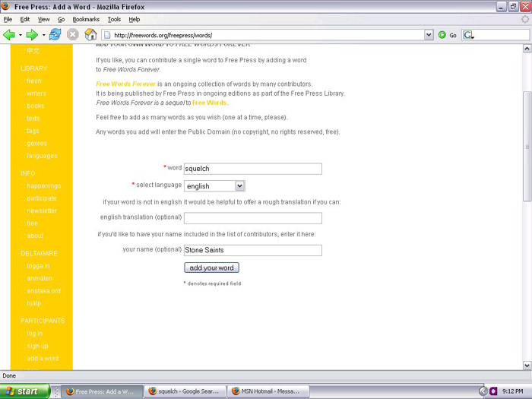Open Forward button history dropdown arrow
Image resolution: width=532 pixels, height=399 pixels.
click(x=43, y=35)
